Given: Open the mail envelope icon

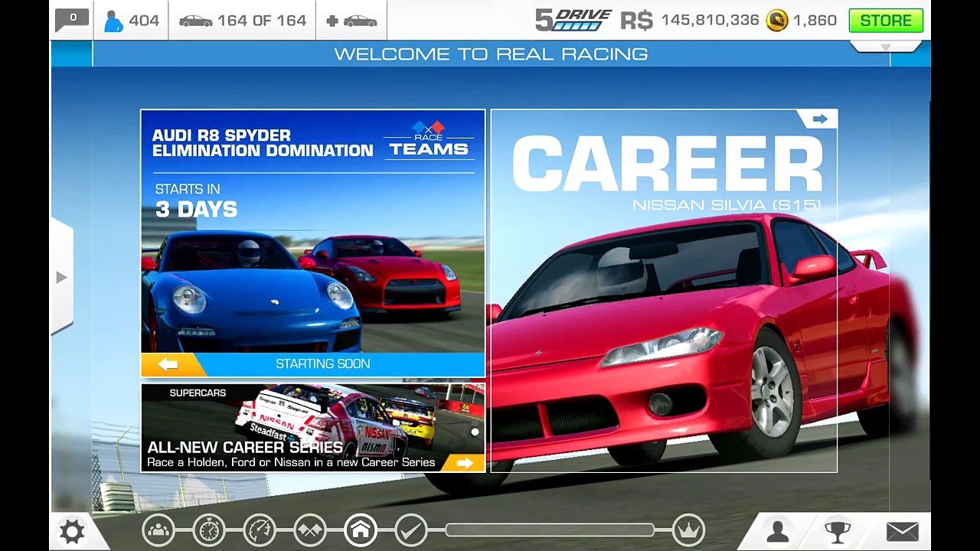Looking at the screenshot, I should [x=902, y=531].
